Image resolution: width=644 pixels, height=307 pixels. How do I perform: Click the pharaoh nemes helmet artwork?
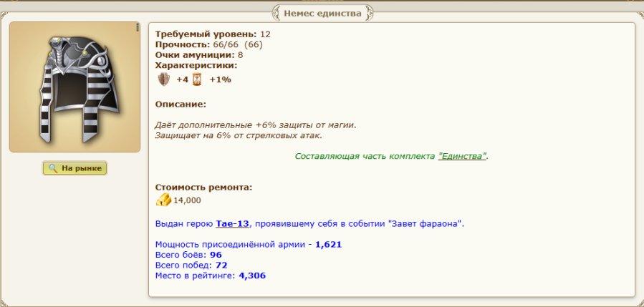click(x=74, y=86)
